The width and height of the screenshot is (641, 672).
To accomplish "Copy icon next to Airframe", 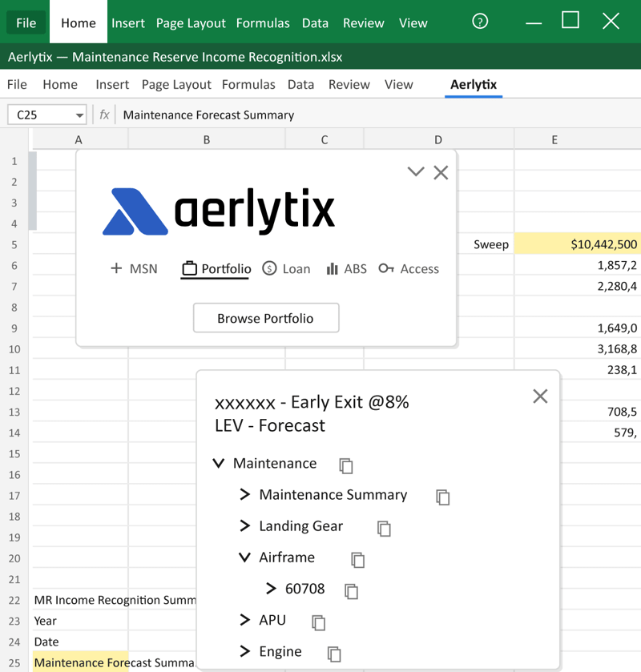I will (x=357, y=560).
